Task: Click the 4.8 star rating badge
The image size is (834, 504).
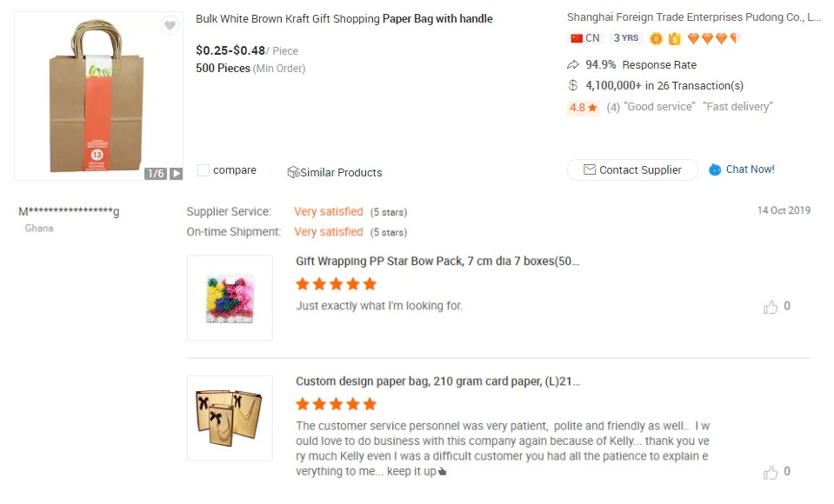Action: 583,108
